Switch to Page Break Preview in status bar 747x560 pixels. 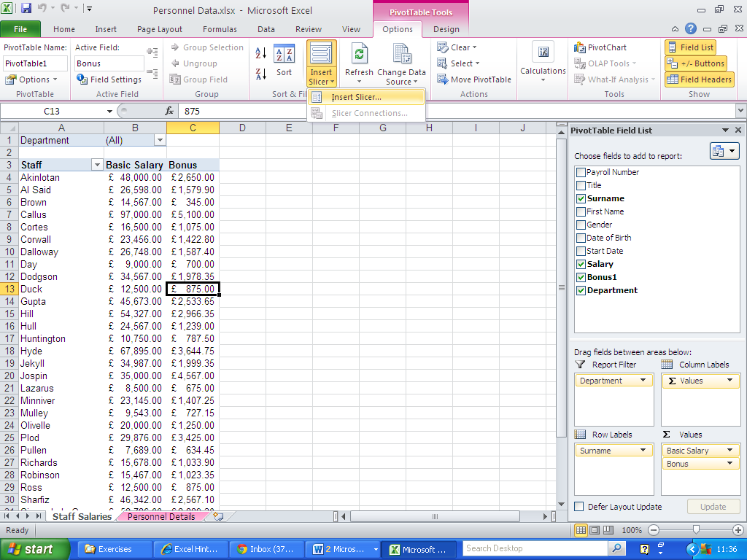pos(608,530)
